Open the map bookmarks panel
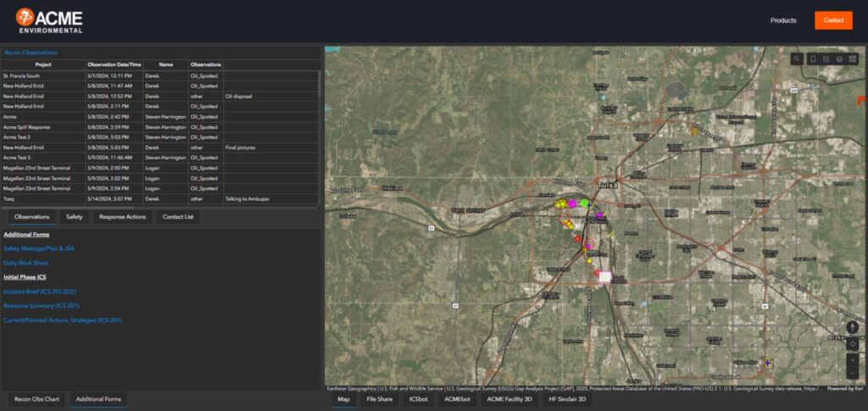Image resolution: width=868 pixels, height=411 pixels. click(x=813, y=58)
